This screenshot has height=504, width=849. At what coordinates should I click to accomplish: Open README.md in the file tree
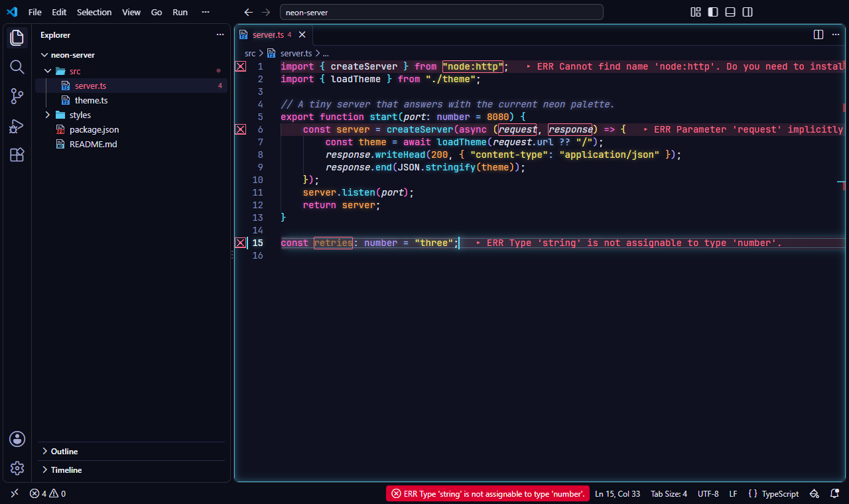[x=131, y=144]
